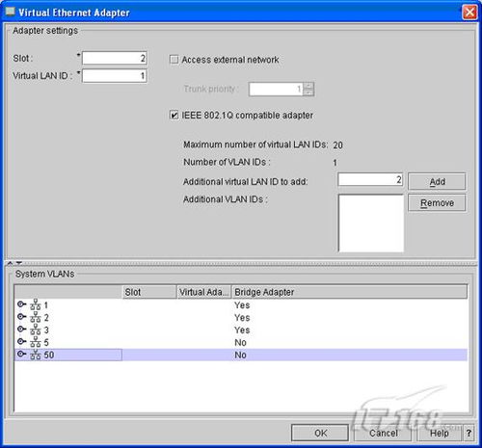The width and height of the screenshot is (482, 448).
Task: Click the Slot input field
Action: coord(115,58)
